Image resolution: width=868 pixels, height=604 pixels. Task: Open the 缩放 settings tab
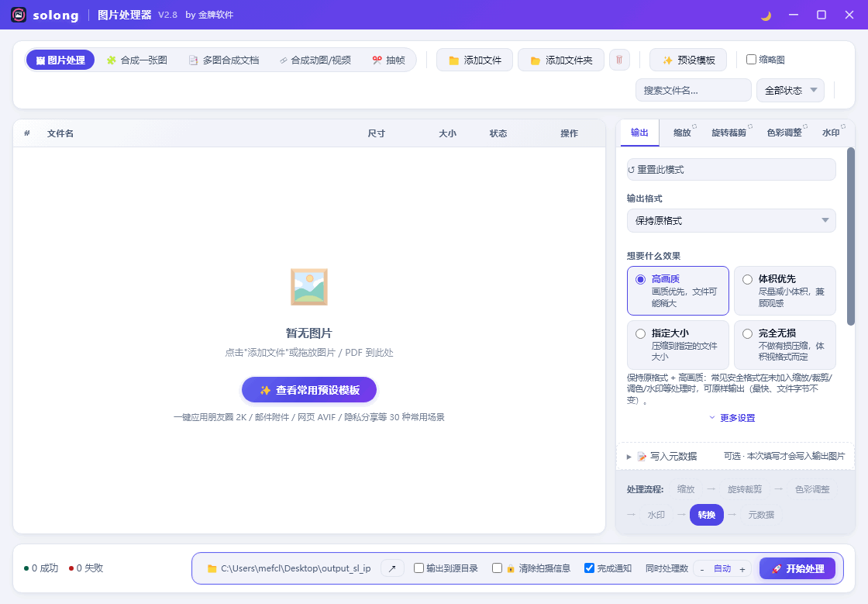683,133
